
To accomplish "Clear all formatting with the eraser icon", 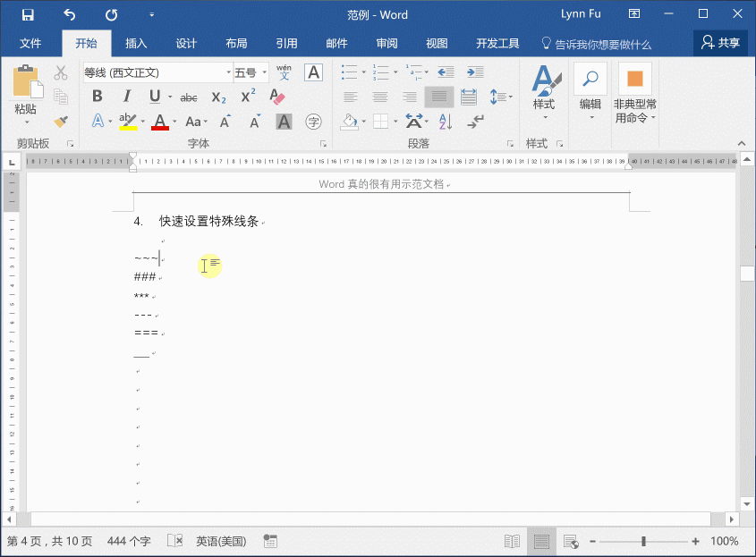I will (x=276, y=96).
